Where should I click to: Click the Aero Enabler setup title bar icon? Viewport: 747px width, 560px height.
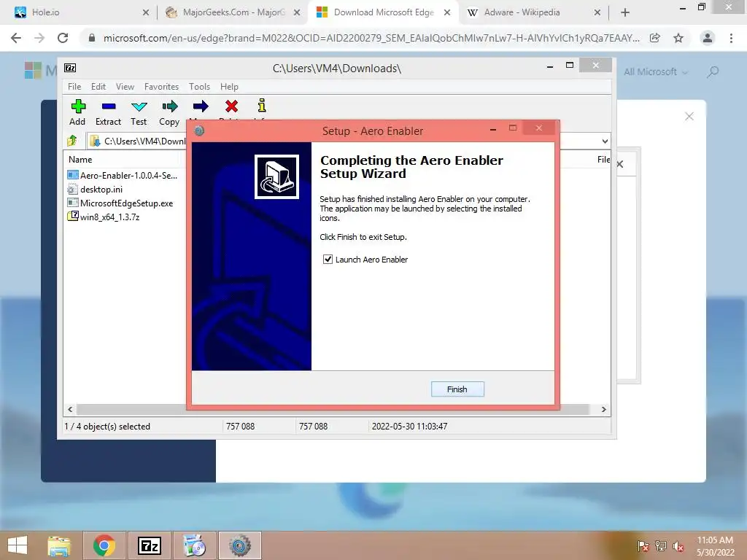(x=199, y=131)
